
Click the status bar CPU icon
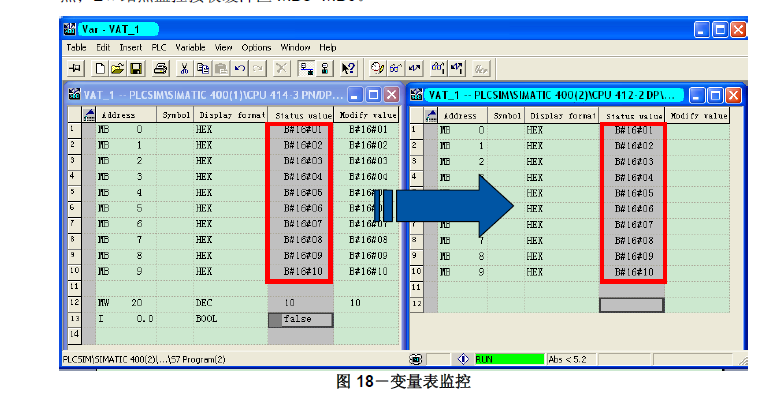point(416,359)
